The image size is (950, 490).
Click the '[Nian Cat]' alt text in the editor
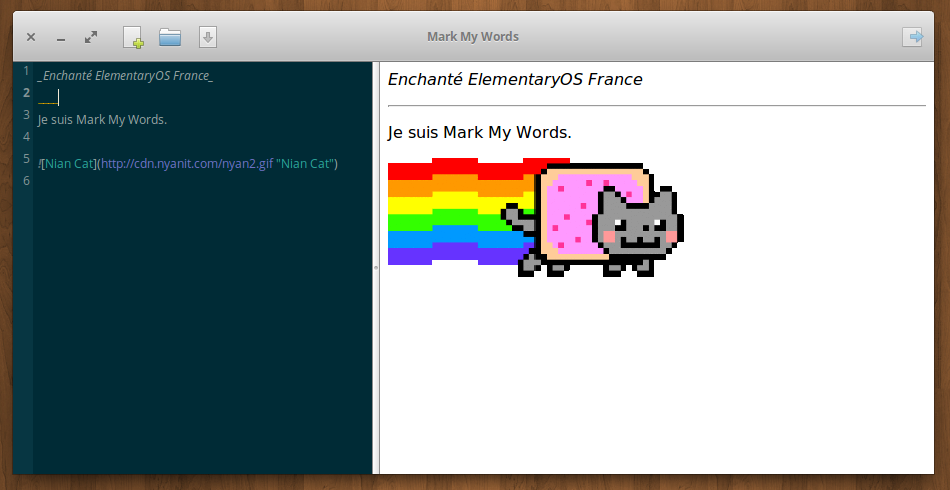pyautogui.click(x=68, y=164)
